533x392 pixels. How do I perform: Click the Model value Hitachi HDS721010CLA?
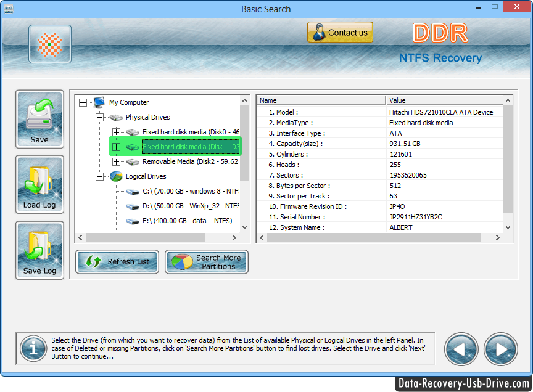pos(441,112)
